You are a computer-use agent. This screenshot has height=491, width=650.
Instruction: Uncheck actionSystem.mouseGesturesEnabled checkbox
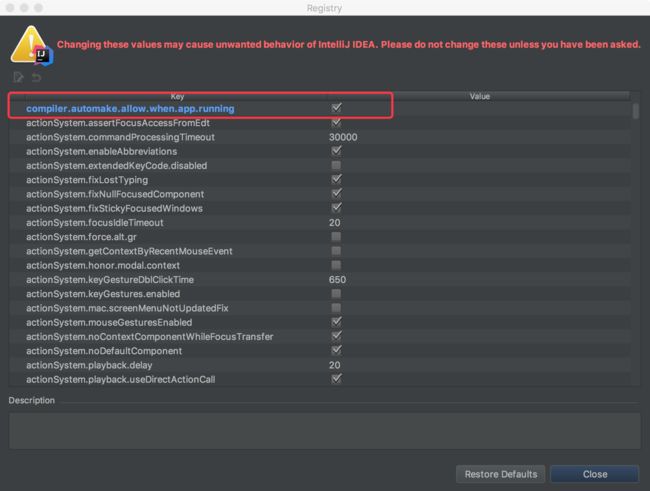[x=336, y=322]
